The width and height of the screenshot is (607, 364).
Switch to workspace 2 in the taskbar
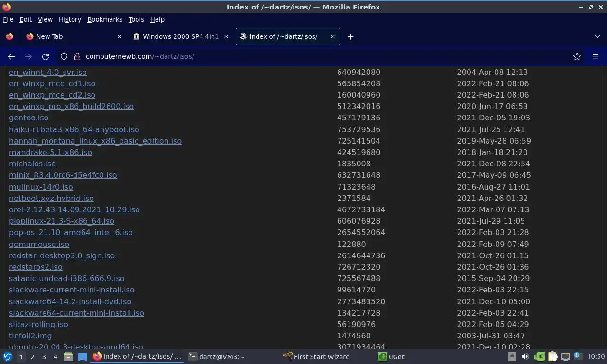tap(33, 357)
